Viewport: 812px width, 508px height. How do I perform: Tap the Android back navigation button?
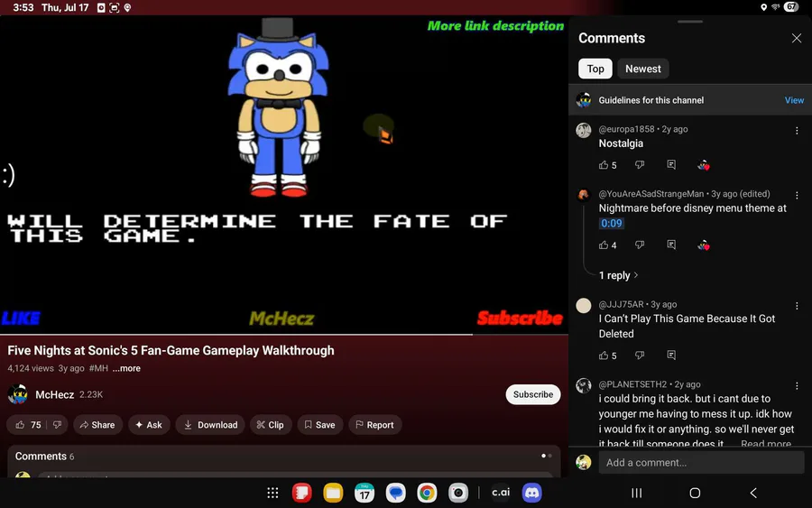[x=753, y=493]
